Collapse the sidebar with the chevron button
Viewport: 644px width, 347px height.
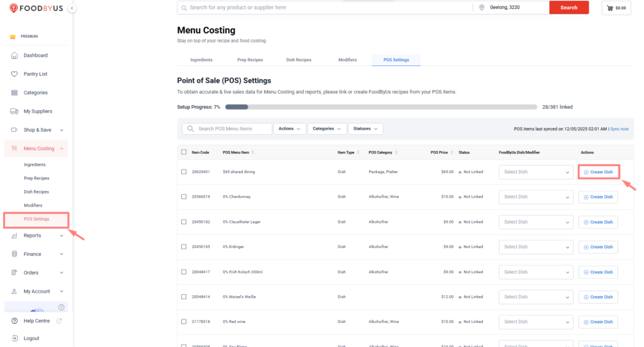[x=72, y=8]
